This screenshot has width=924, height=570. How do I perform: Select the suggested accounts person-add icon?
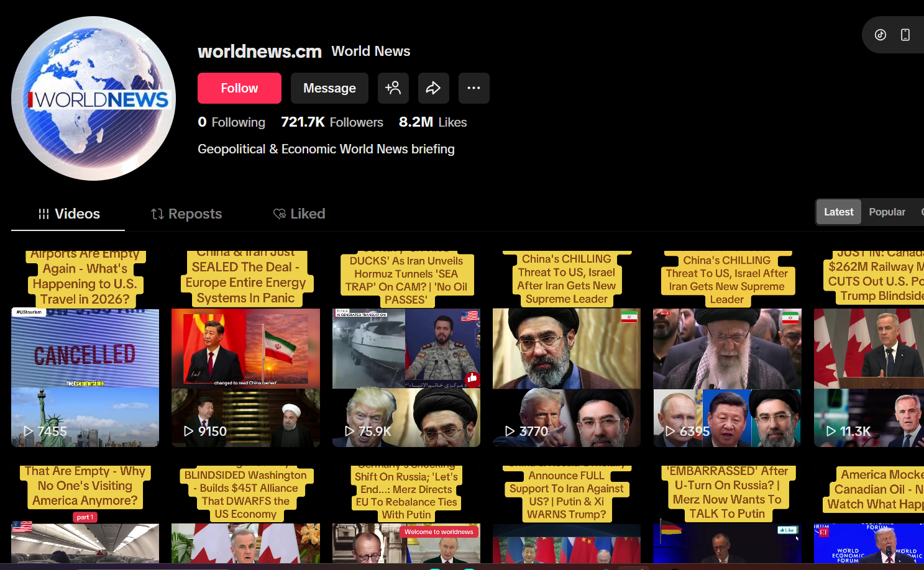tap(393, 88)
